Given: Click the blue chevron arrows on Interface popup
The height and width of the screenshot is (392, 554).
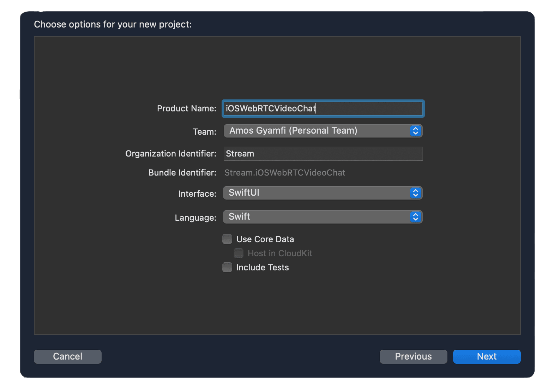Looking at the screenshot, I should (416, 193).
